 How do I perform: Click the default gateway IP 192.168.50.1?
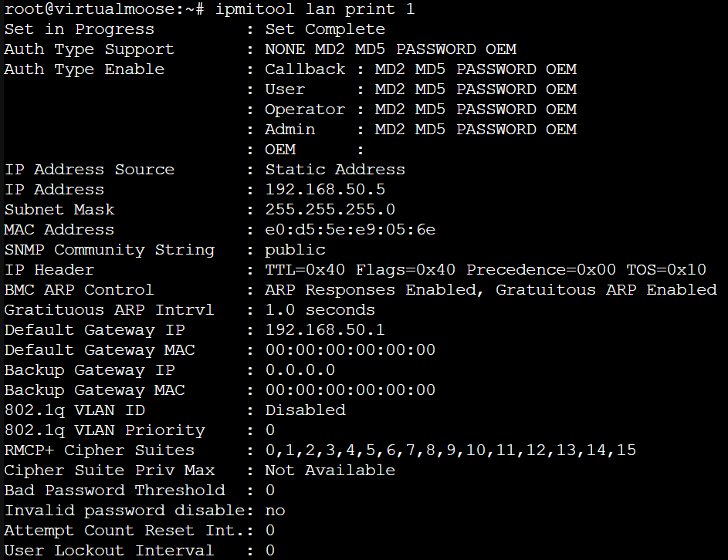pos(325,330)
